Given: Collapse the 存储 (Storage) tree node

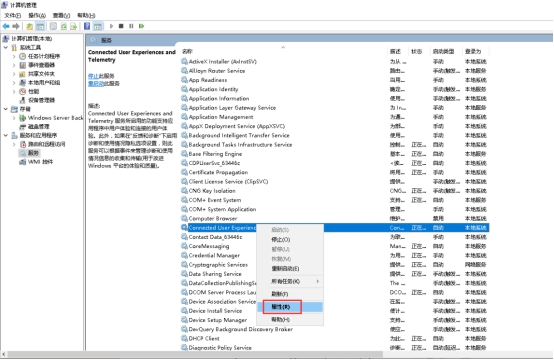Looking at the screenshot, I should (6, 109).
